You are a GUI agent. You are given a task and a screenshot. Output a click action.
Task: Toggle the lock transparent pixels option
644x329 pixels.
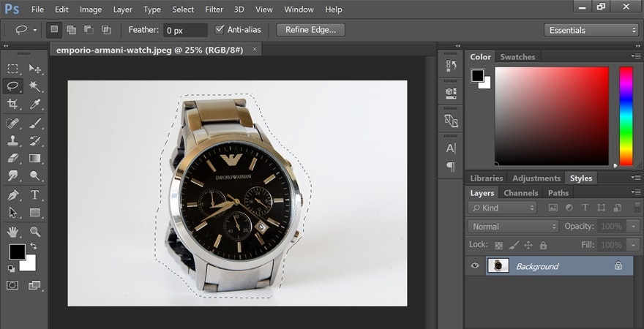pos(498,246)
